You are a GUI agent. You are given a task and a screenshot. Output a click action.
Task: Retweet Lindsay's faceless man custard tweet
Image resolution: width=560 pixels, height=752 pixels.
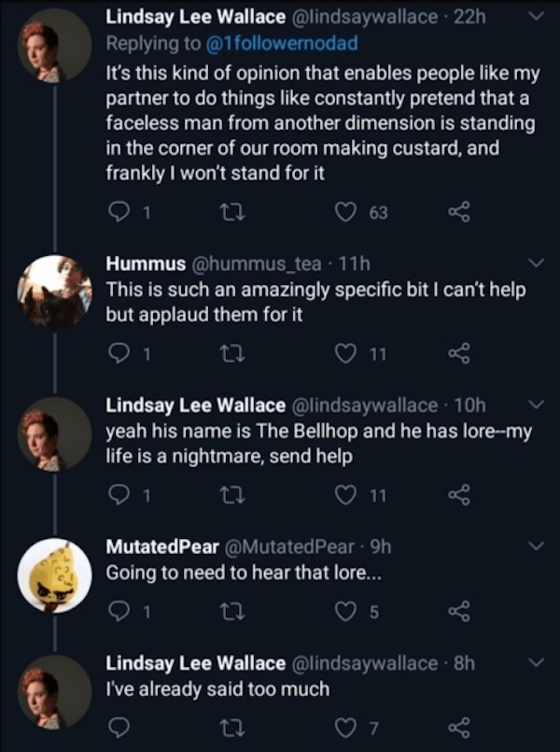[x=226, y=213]
